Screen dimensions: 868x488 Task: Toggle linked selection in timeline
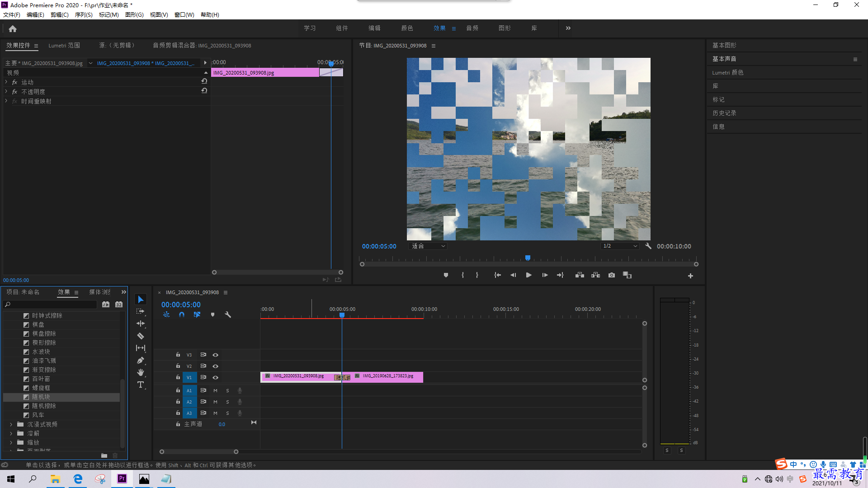(197, 314)
